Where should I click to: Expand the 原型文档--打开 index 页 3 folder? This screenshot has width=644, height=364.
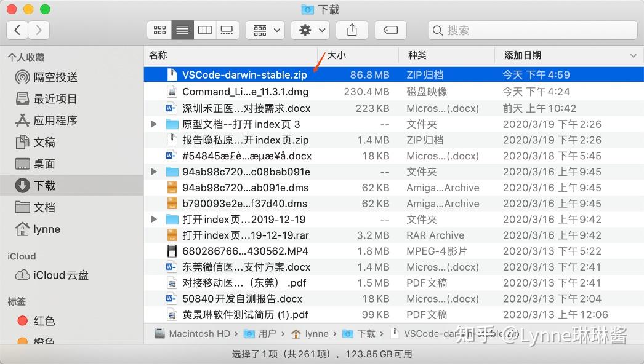pos(153,124)
